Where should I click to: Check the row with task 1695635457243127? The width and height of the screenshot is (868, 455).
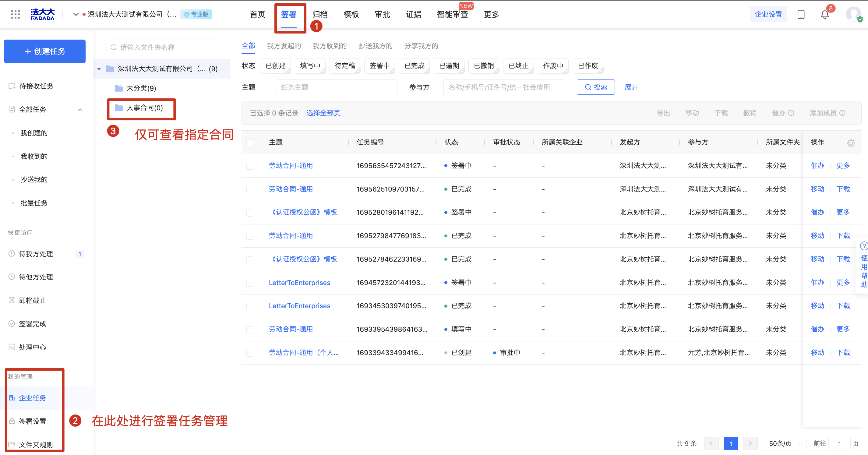pos(250,166)
